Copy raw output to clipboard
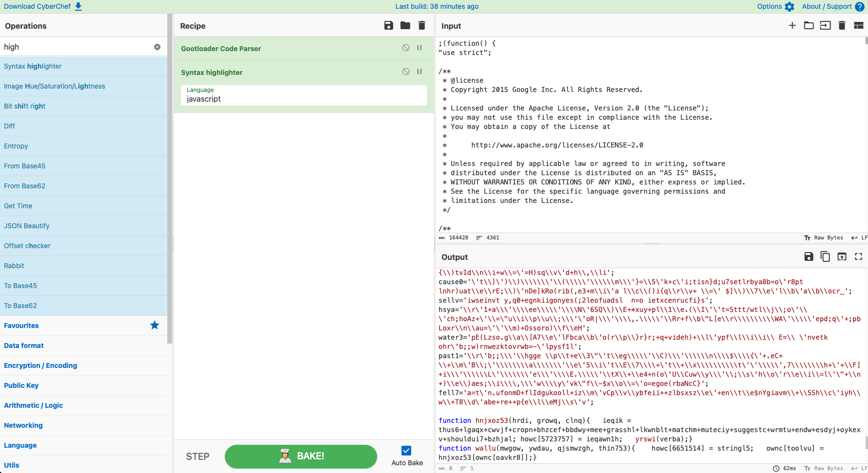The height and width of the screenshot is (473, 868). pyautogui.click(x=825, y=256)
